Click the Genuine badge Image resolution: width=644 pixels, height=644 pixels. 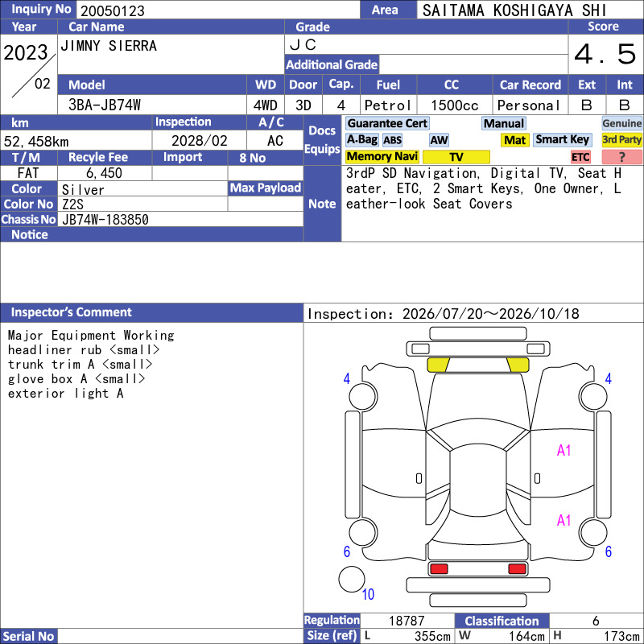pyautogui.click(x=621, y=123)
